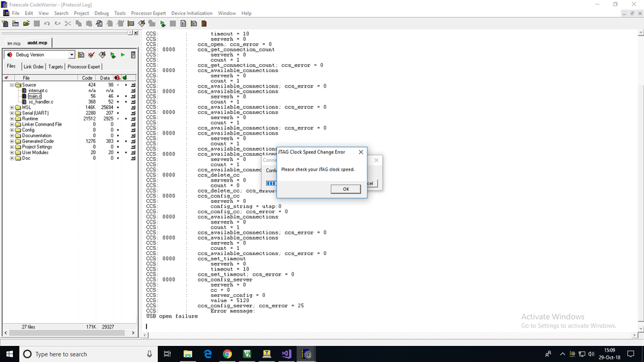The image size is (644, 362).
Task: Open the pop-up icon on Source row
Action: (x=133, y=85)
